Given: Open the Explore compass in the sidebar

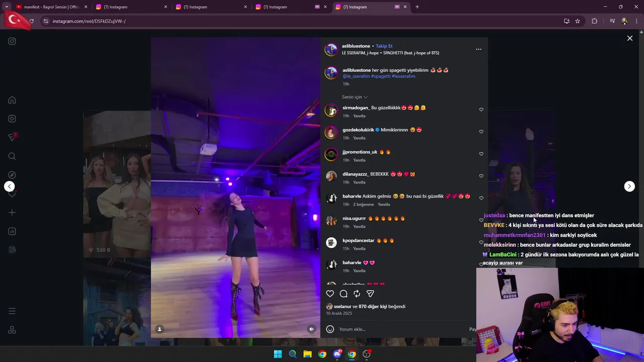Looking at the screenshot, I should 12,175.
